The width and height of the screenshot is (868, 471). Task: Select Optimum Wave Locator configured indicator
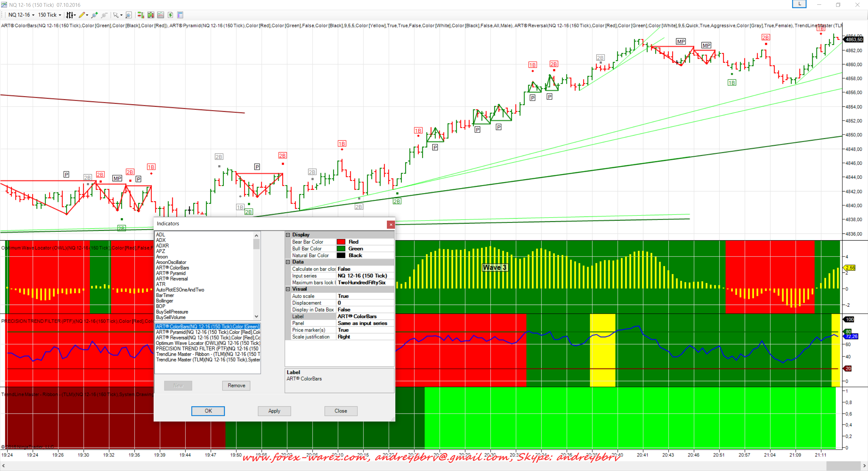tap(208, 343)
